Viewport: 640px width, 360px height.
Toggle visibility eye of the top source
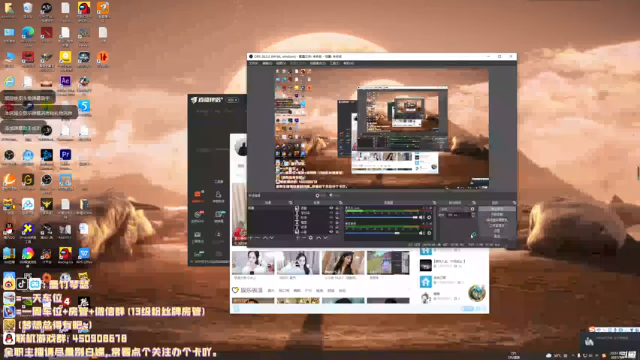pos(331,208)
